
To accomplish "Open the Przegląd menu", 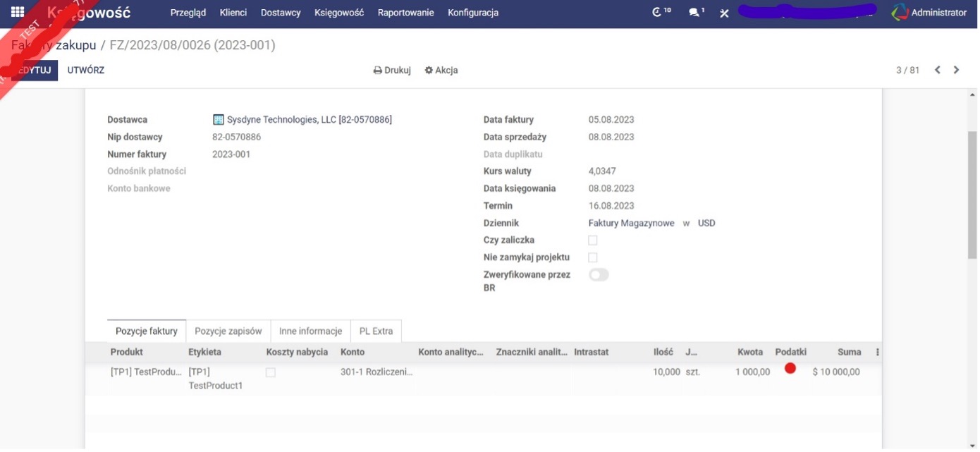I will [188, 13].
